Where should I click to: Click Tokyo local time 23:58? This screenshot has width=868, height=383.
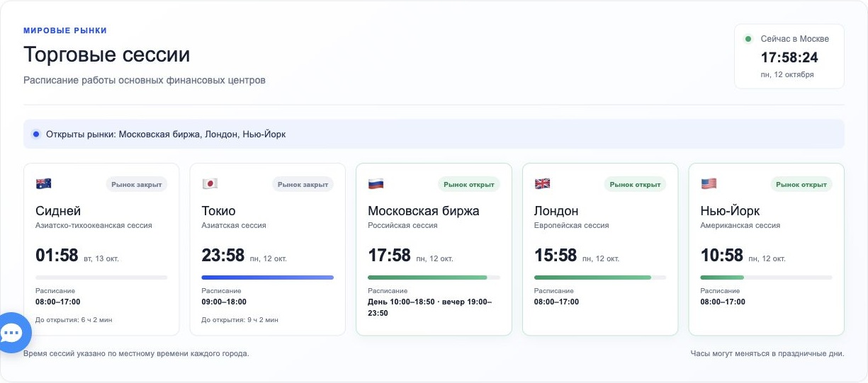[223, 256]
